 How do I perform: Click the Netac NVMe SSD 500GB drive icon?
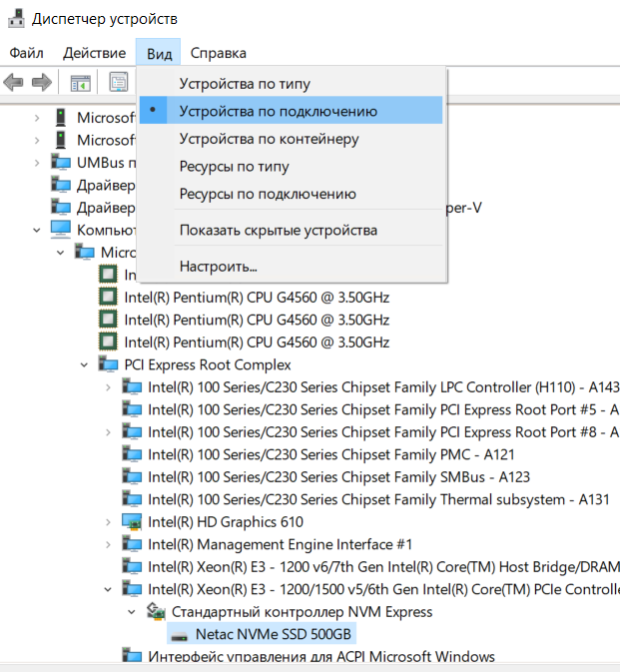point(180,635)
